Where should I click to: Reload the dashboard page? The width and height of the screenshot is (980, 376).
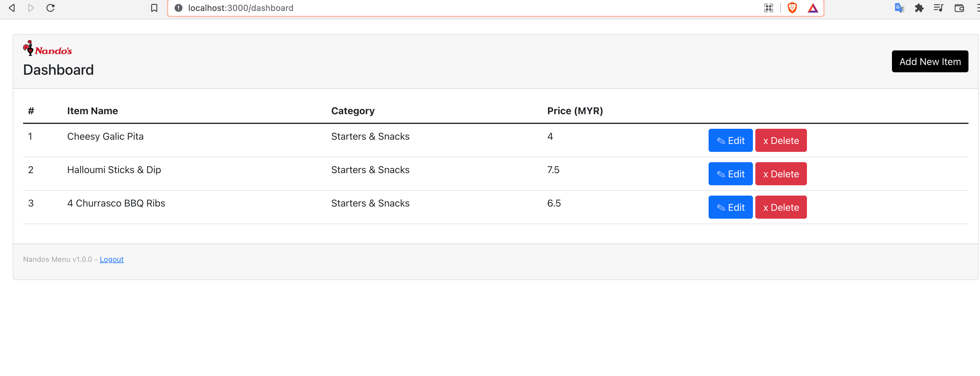[x=51, y=8]
